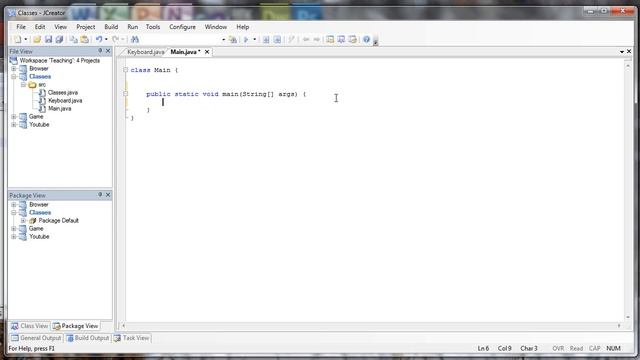The image size is (640, 360).
Task: Click the Find binoculars icon
Action: (135, 39)
